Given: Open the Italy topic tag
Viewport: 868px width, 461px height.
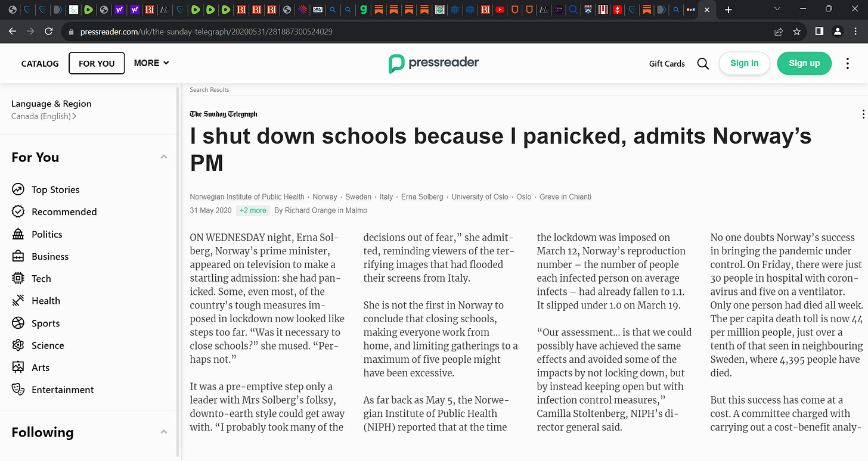Looking at the screenshot, I should (x=386, y=197).
